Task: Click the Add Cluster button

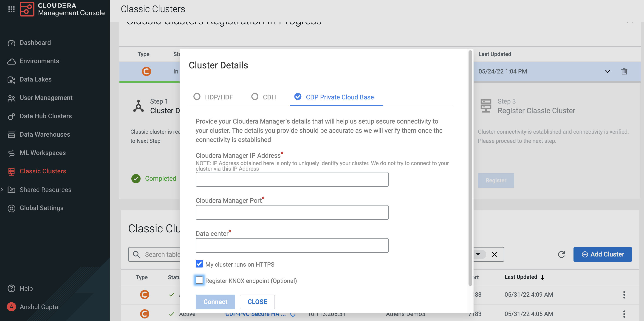Action: [603, 254]
